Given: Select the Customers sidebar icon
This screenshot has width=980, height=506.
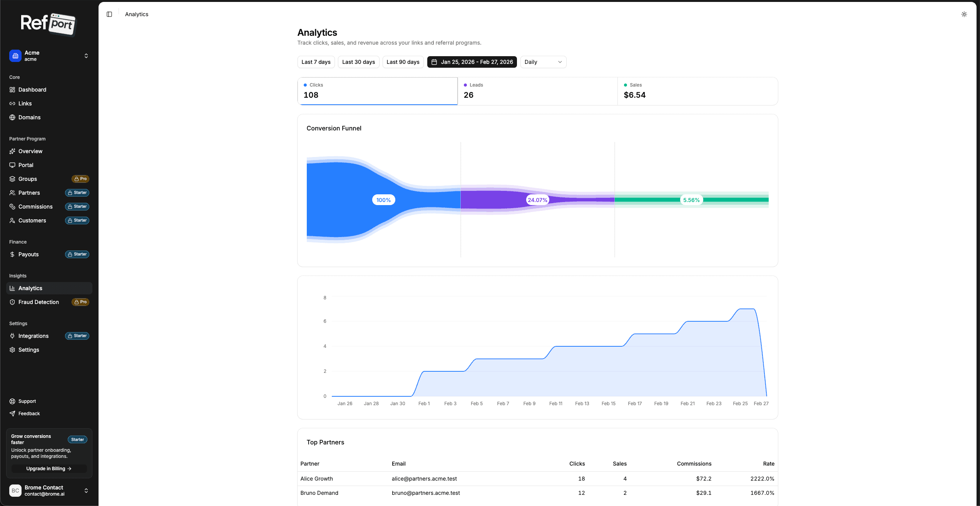Looking at the screenshot, I should [x=12, y=220].
